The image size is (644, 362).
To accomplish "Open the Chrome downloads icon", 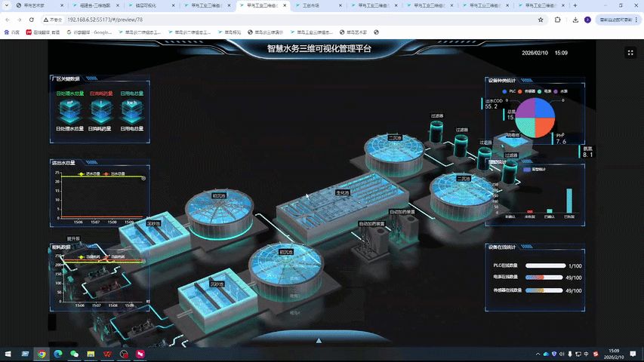I will 575,20.
